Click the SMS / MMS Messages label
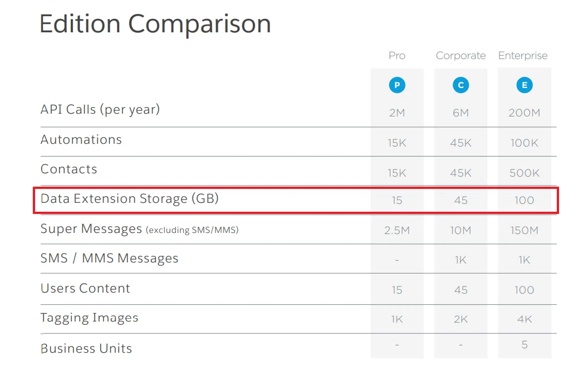588x375 pixels. [109, 258]
